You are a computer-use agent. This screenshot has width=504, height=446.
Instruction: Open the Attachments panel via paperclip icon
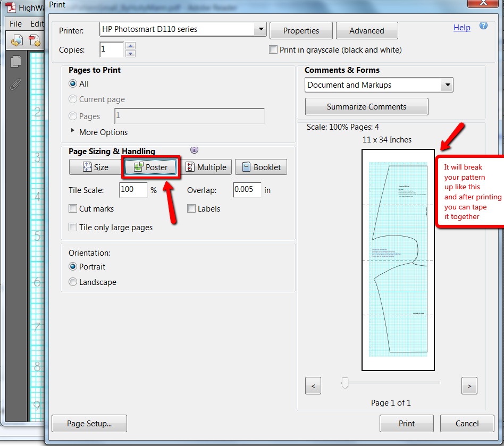click(16, 84)
